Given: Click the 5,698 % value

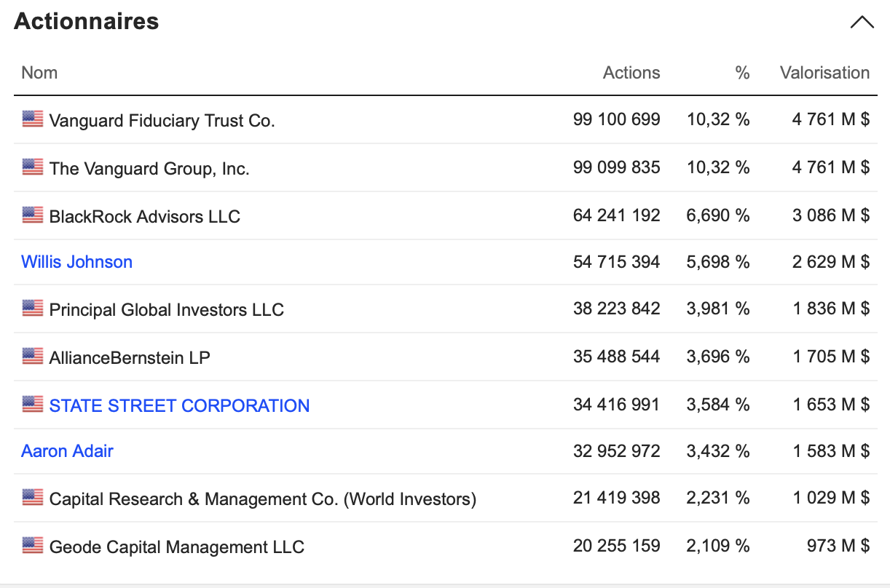Looking at the screenshot, I should [718, 262].
